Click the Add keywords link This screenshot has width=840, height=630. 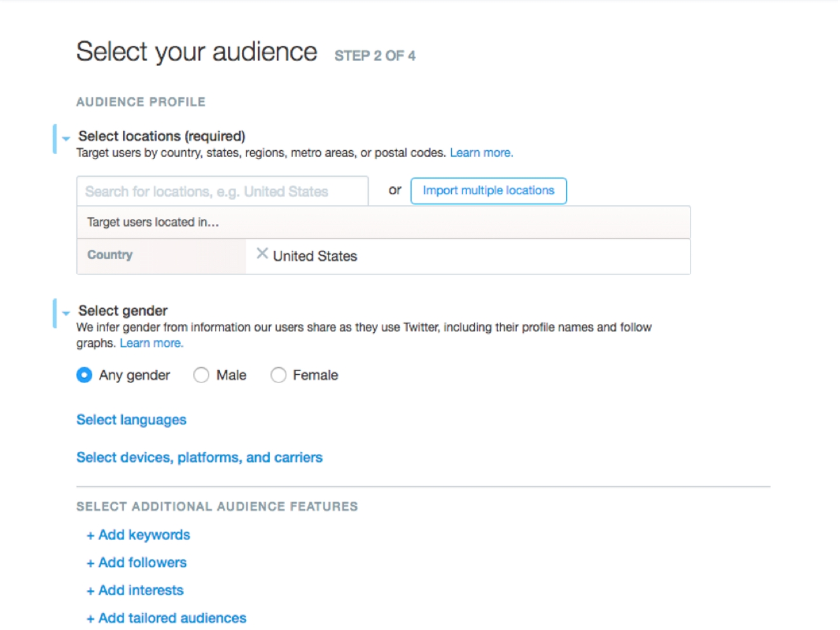coord(144,535)
